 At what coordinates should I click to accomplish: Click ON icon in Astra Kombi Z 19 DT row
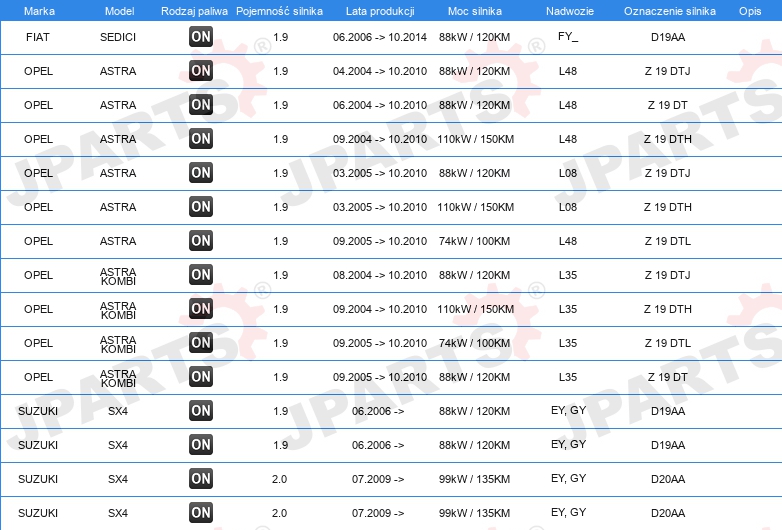[201, 376]
